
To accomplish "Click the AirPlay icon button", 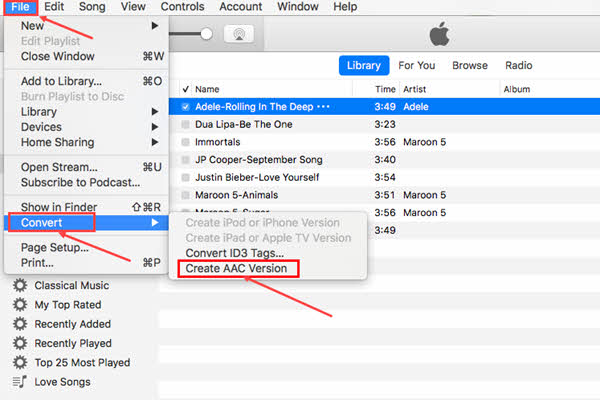I will pos(239,34).
